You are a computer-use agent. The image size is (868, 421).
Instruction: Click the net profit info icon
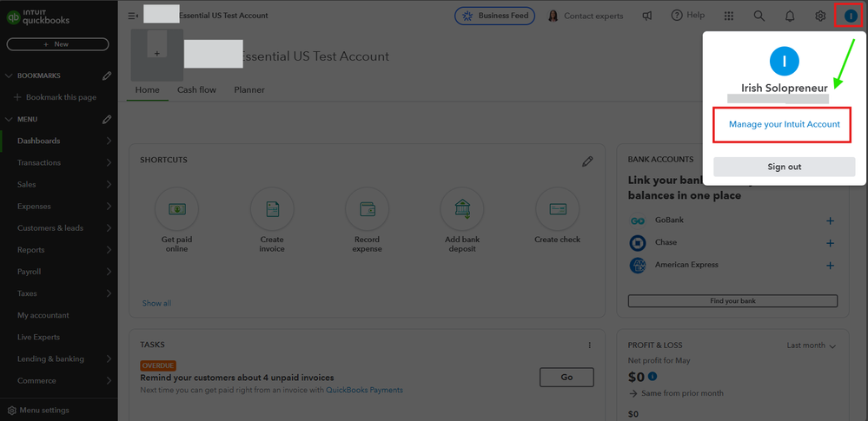[x=653, y=377]
